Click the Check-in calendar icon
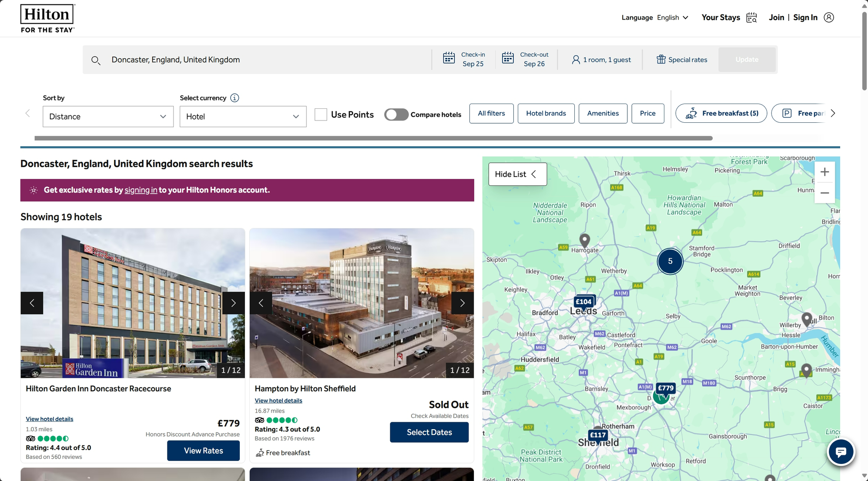 (449, 58)
